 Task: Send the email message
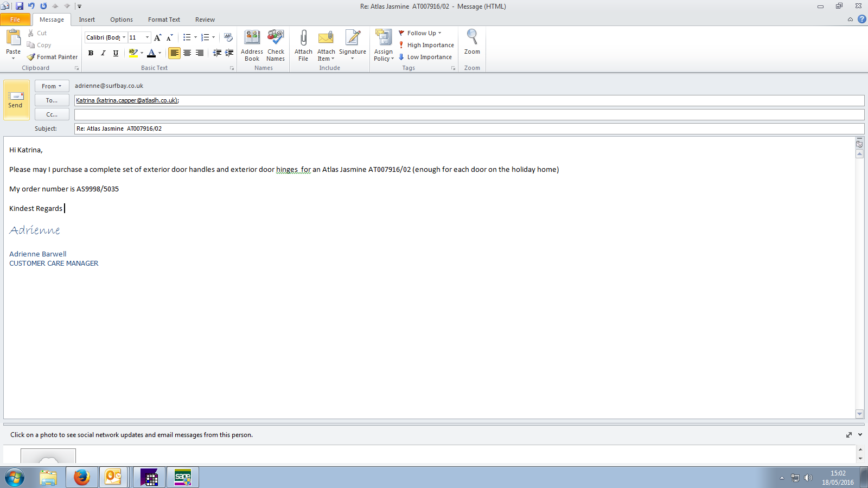point(16,100)
